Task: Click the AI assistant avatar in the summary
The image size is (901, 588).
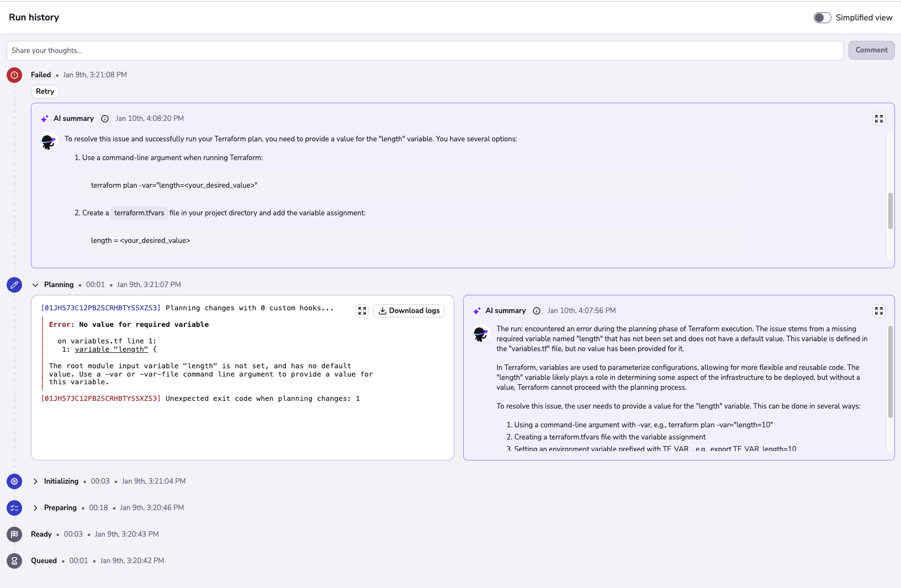Action: [x=481, y=333]
